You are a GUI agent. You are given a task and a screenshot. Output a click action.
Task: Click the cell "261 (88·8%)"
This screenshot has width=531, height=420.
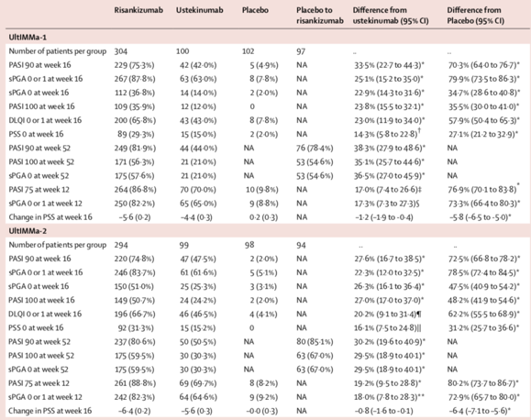coord(135,383)
